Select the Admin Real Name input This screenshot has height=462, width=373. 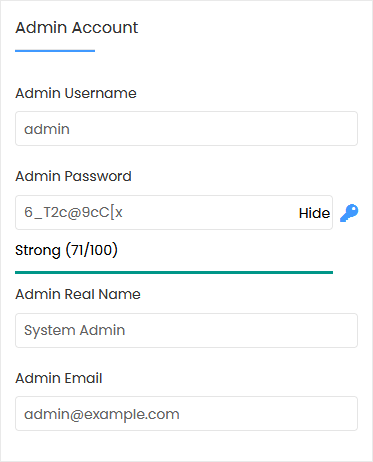coord(186,330)
